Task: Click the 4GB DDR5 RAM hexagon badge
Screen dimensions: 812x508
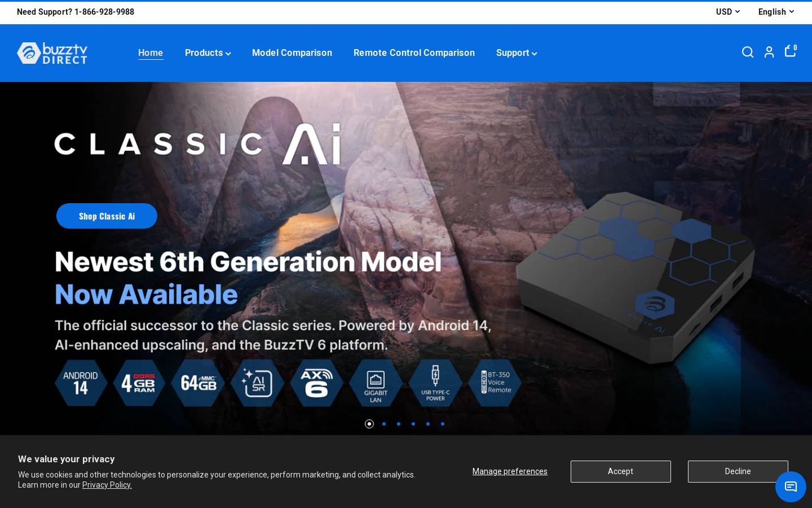Action: pos(139,383)
